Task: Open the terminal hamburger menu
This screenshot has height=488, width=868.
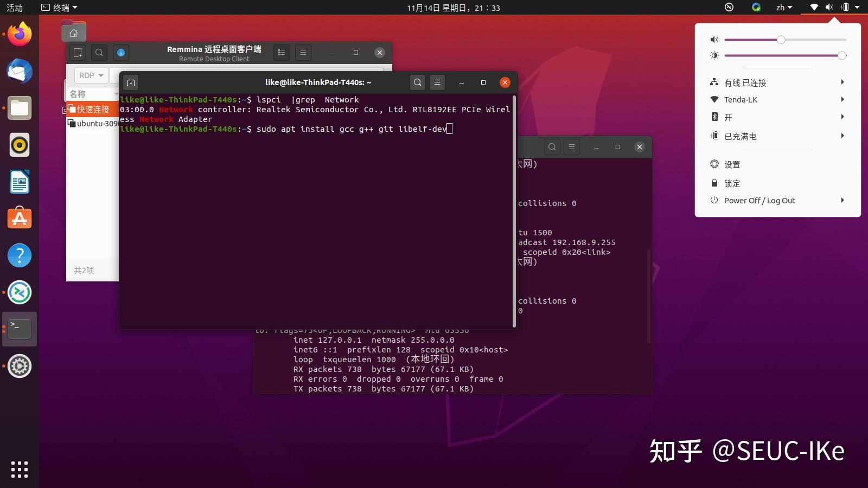Action: pyautogui.click(x=438, y=82)
